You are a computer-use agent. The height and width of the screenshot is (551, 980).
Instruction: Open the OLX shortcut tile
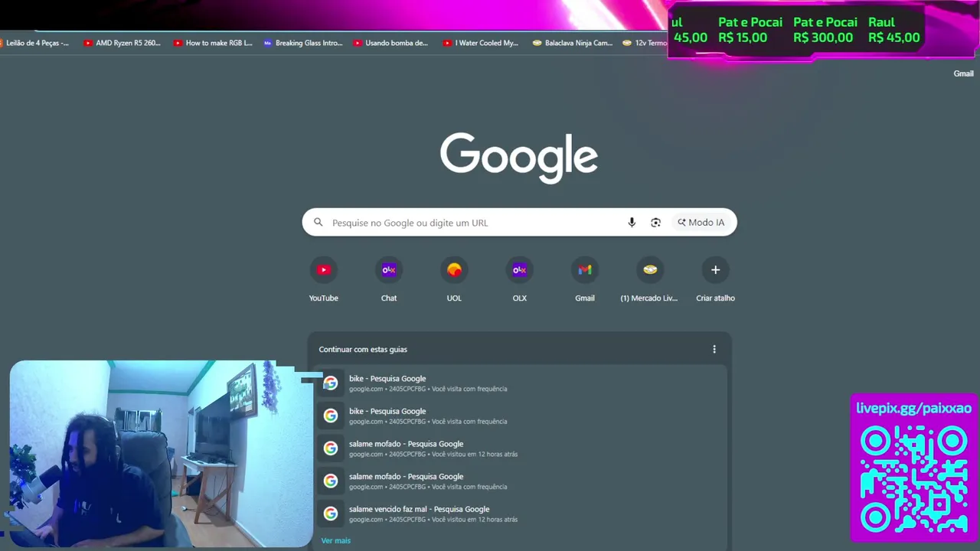point(520,279)
